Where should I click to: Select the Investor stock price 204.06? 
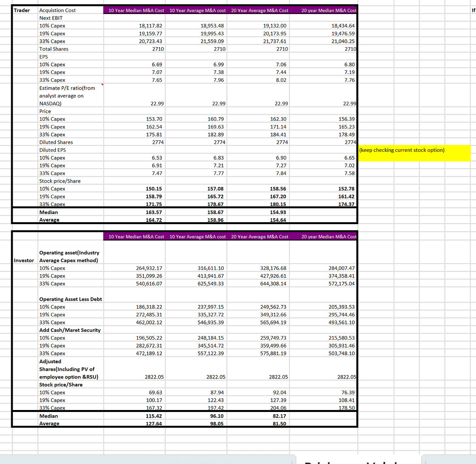click(278, 408)
